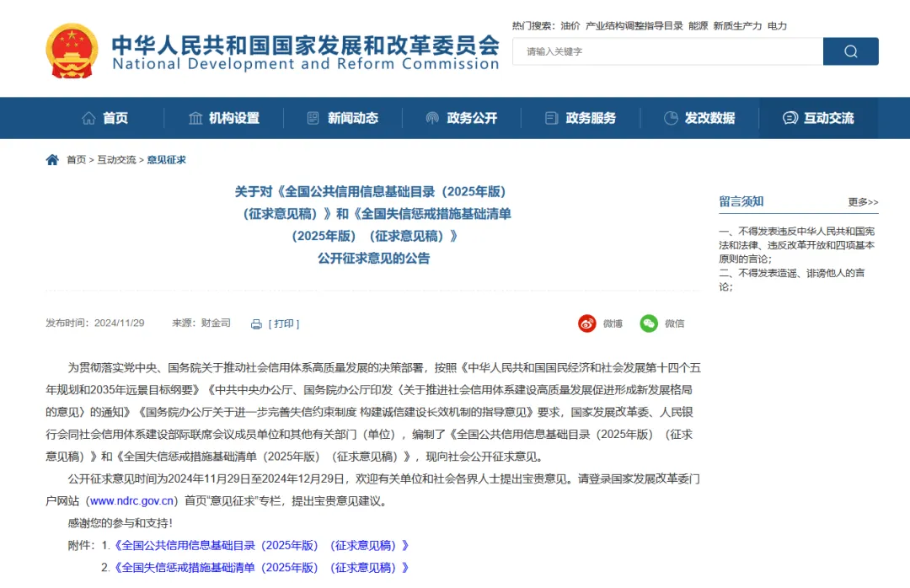Screen dimensions: 910x588
Task: Click newspaper icon beside 新闻动态
Action: [313, 118]
